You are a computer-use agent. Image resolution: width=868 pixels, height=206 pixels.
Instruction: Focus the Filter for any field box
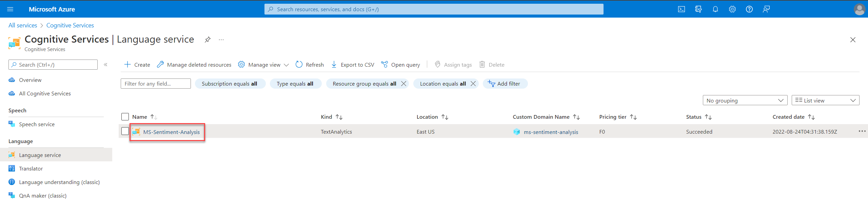click(x=156, y=84)
